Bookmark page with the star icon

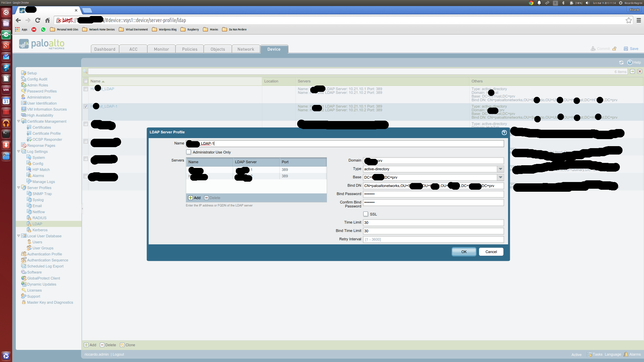point(629,20)
